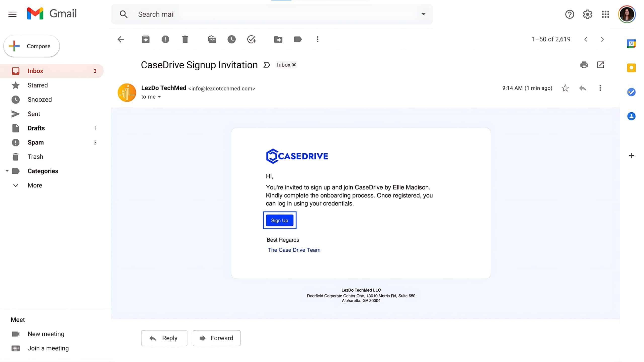Open Google Keep side panel
This screenshot has width=644, height=362.
(631, 68)
